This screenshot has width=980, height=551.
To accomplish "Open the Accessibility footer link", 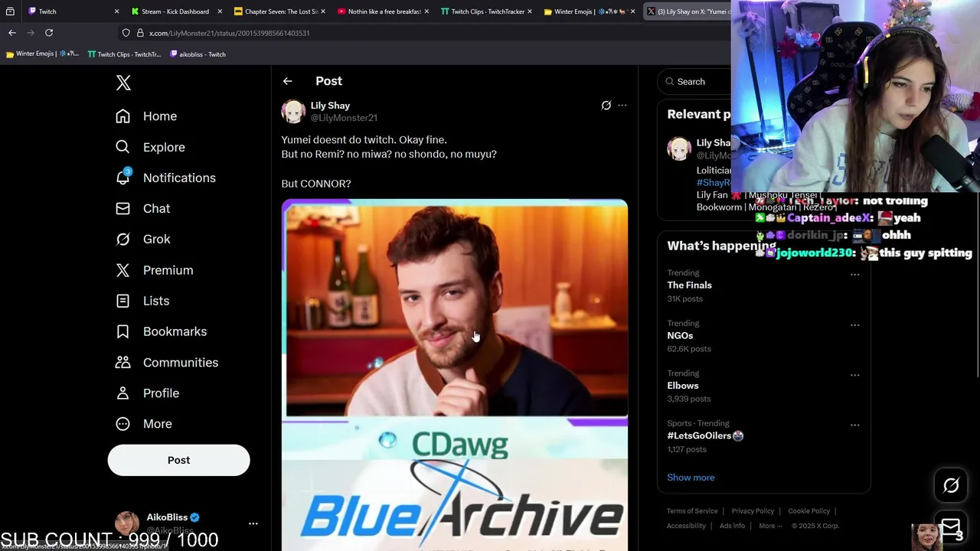I will (686, 526).
